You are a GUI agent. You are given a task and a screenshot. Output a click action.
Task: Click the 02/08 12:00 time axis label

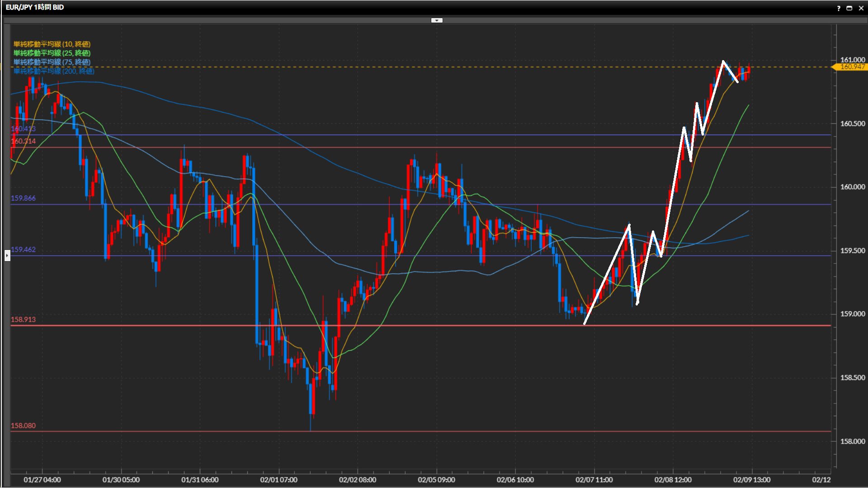(x=673, y=480)
